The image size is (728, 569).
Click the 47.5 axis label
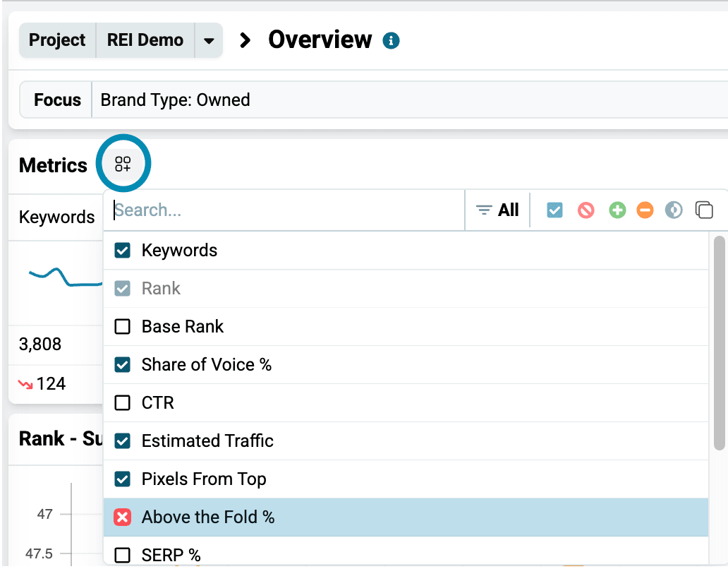pos(39,553)
